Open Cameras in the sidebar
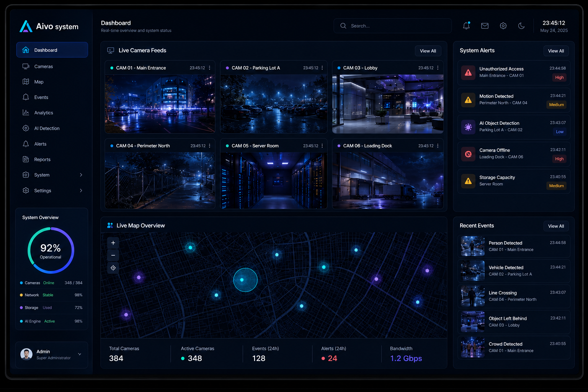 pyautogui.click(x=52, y=66)
